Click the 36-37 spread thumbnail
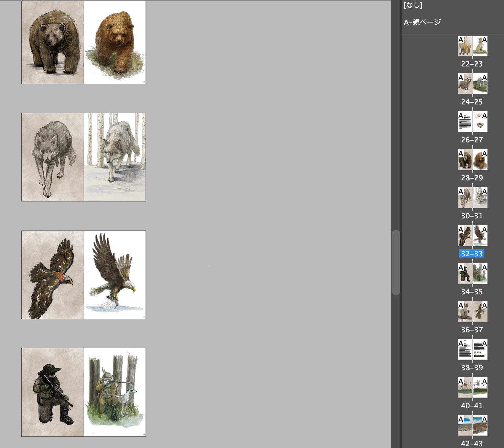This screenshot has width=504, height=448. tap(472, 312)
